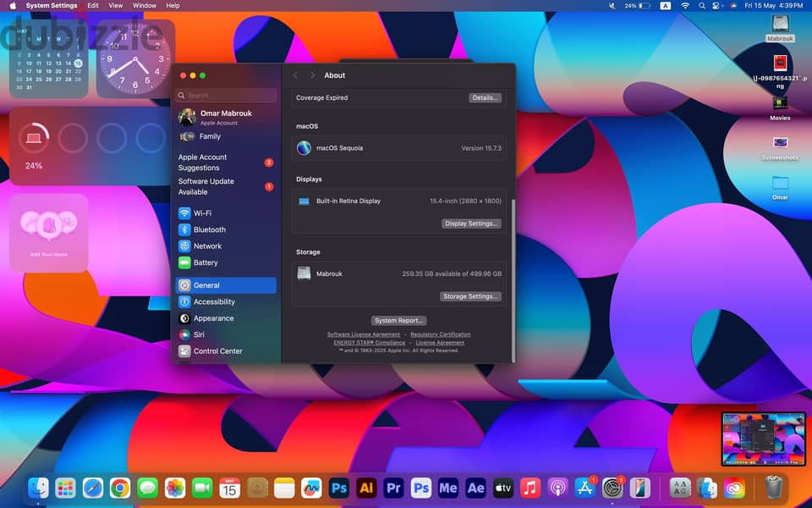This screenshot has width=812, height=508.
Task: Click the Display Settings... button
Action: [x=471, y=224]
